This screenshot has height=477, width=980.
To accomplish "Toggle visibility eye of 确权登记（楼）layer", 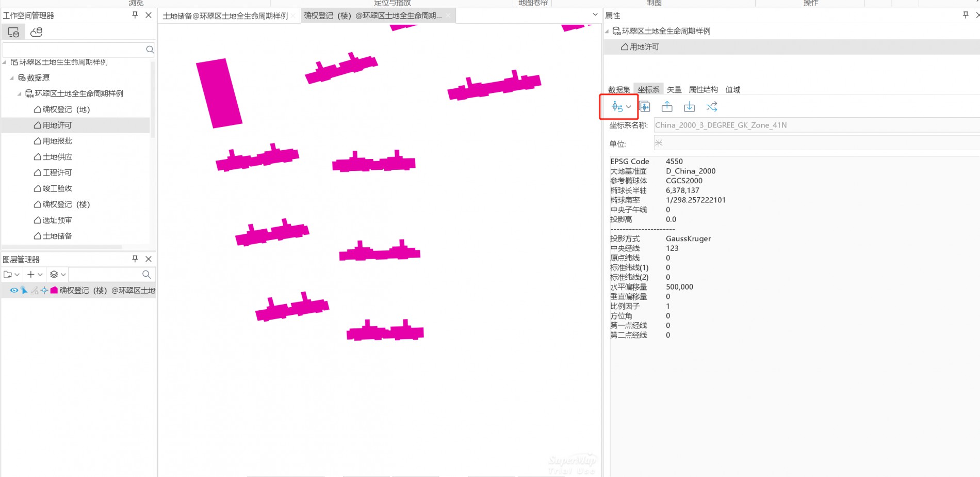I will tap(14, 290).
